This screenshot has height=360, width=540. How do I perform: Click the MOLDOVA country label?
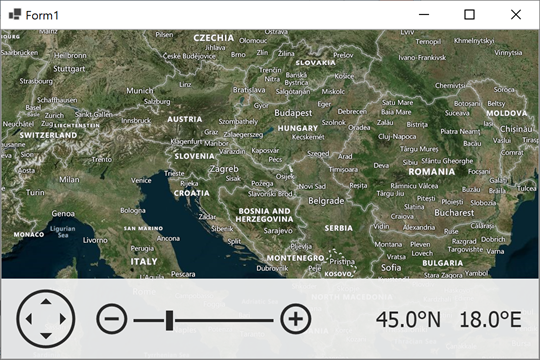[506, 113]
